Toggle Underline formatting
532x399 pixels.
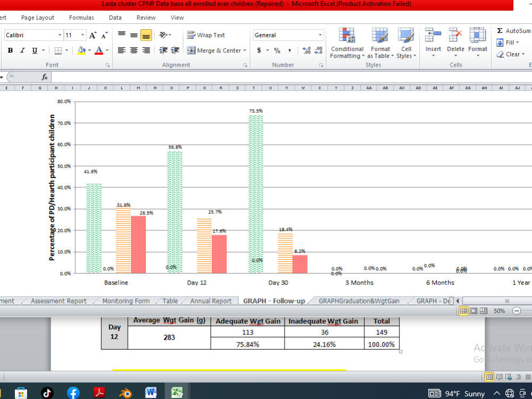(x=35, y=51)
